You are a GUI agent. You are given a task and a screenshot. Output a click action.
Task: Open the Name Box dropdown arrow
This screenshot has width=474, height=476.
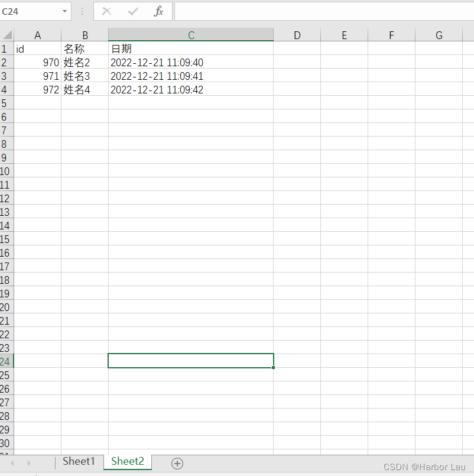(x=65, y=11)
